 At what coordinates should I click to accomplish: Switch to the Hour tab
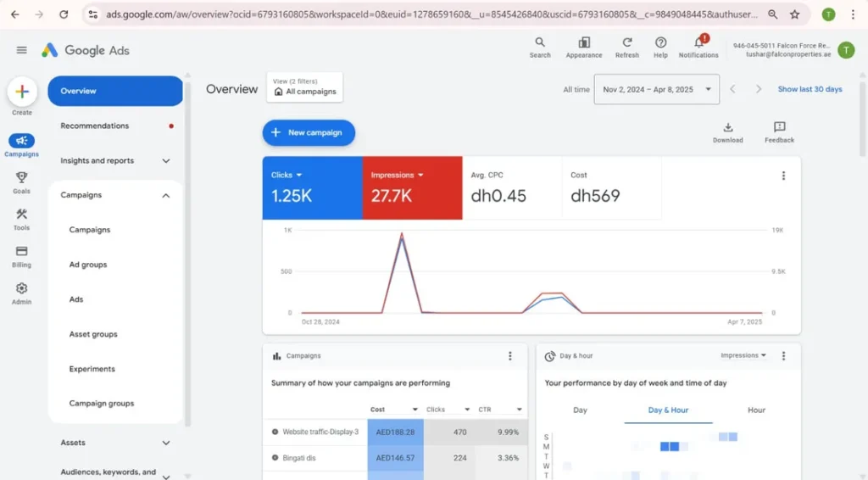pos(756,410)
